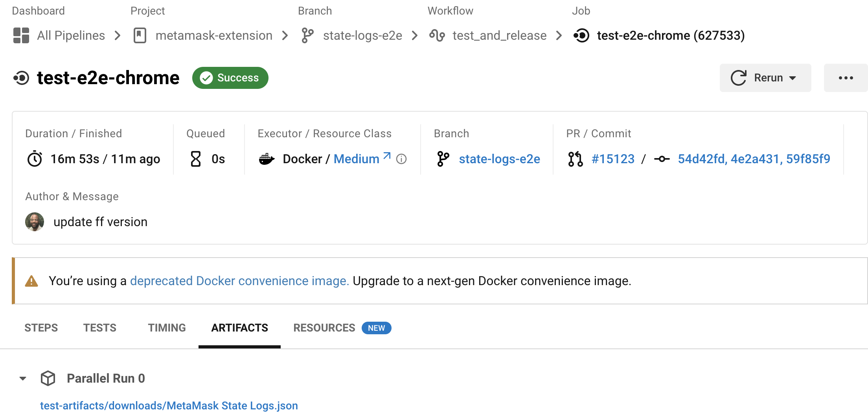Image resolution: width=868 pixels, height=420 pixels.
Task: Click the 'update ff version' commit message
Action: pyautogui.click(x=100, y=222)
